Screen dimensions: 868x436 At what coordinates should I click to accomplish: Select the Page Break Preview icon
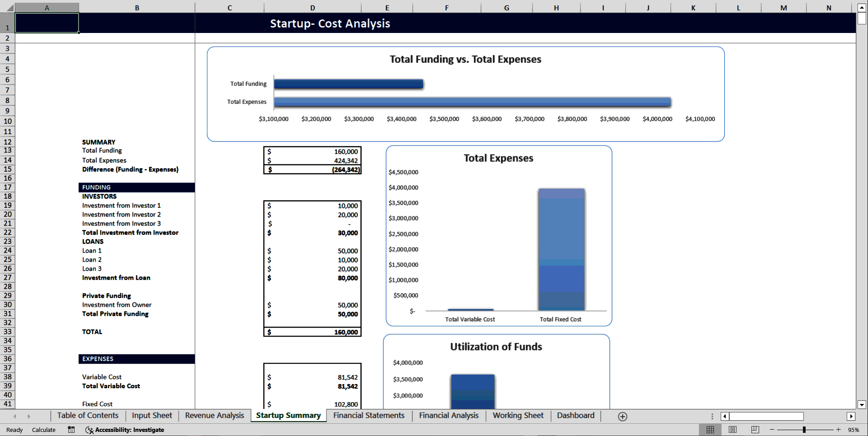755,430
